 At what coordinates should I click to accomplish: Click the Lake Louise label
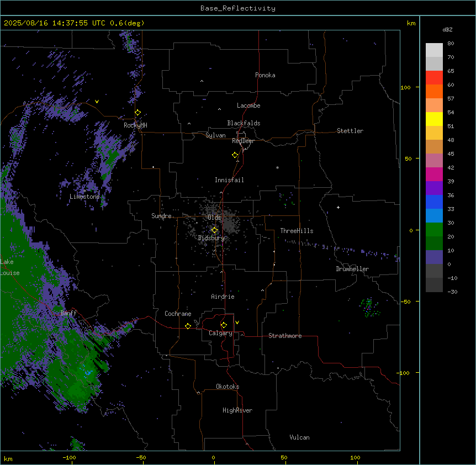(x=9, y=267)
